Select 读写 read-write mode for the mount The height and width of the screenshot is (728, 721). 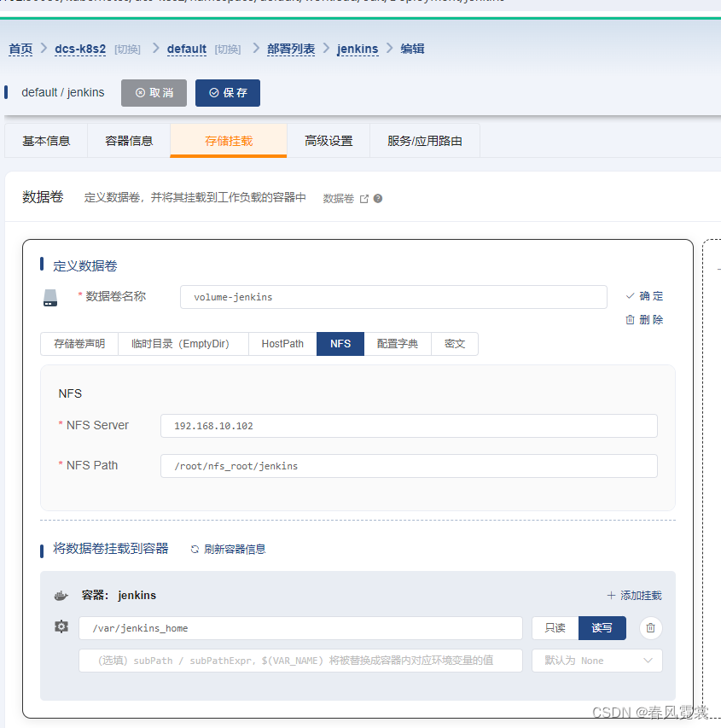click(x=602, y=626)
